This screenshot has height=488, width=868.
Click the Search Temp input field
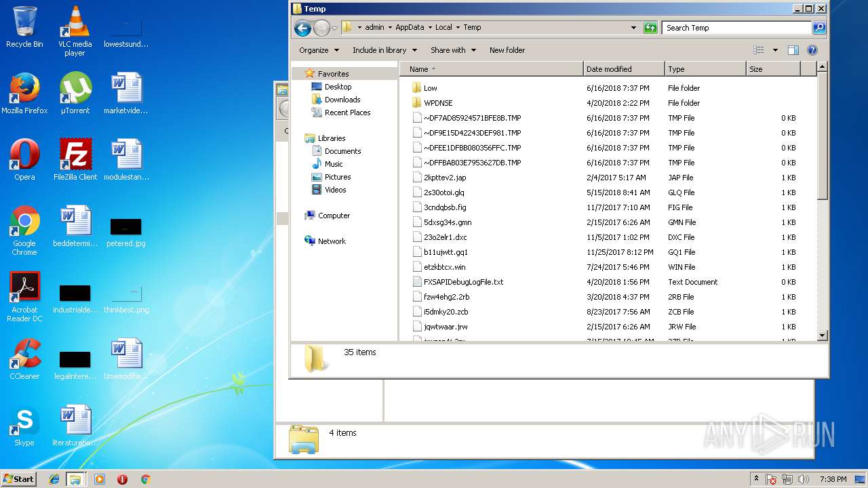pos(736,28)
